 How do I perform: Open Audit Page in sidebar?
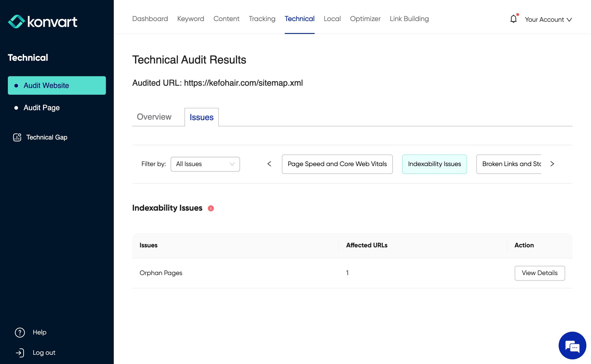(x=41, y=108)
